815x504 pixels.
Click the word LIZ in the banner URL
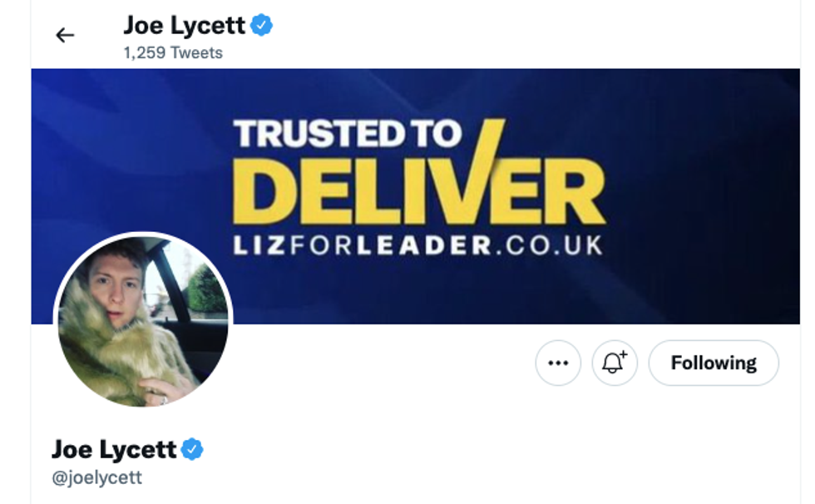[x=262, y=245]
